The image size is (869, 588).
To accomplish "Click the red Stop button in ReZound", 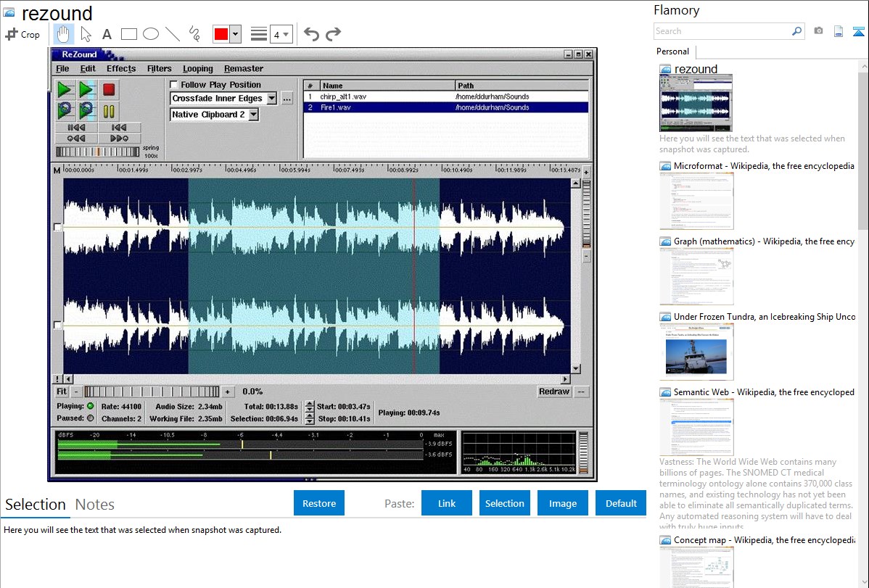I will (109, 89).
